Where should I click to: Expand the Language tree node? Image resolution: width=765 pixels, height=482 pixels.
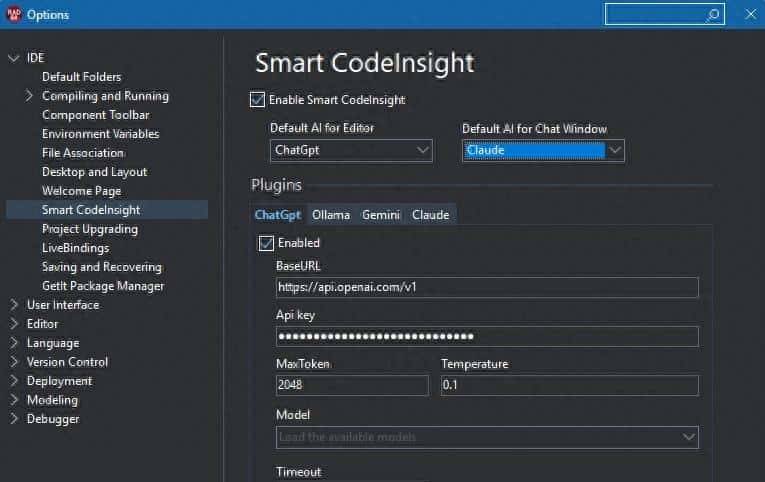14,343
